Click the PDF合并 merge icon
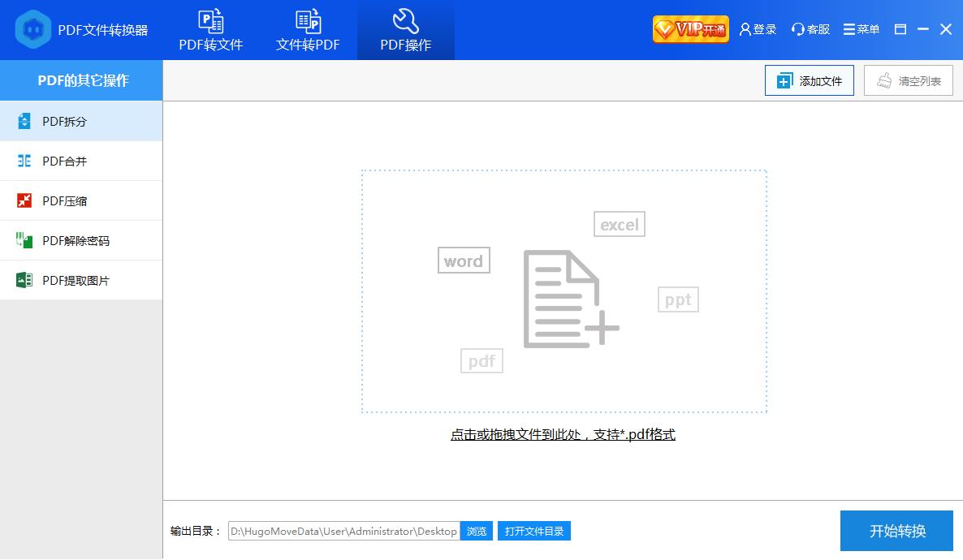This screenshot has width=963, height=560. point(24,161)
